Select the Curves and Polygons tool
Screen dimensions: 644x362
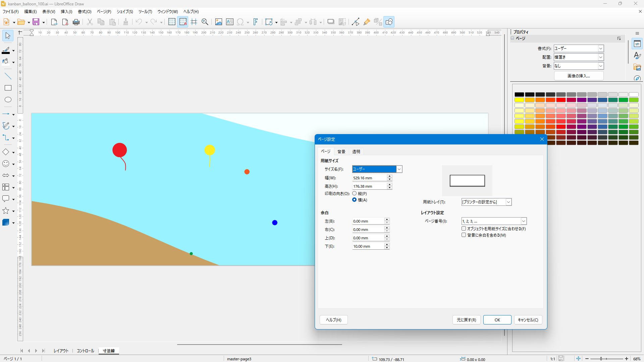[6, 126]
